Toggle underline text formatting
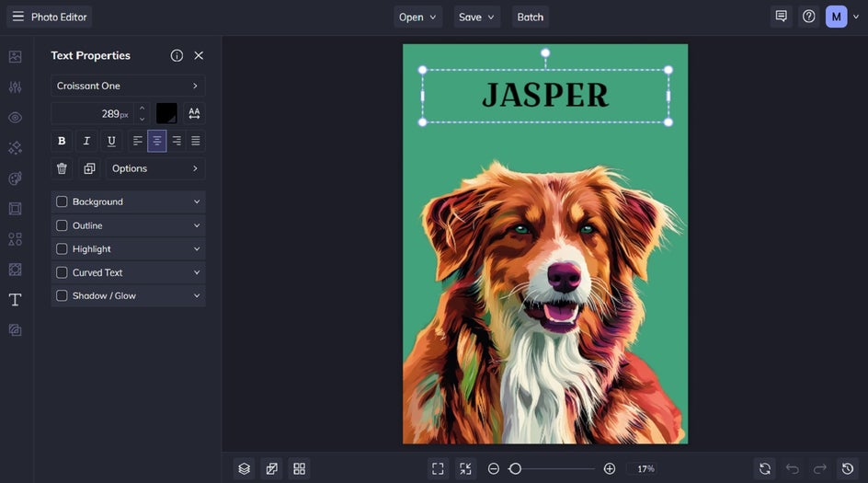The width and height of the screenshot is (868, 483). (111, 141)
